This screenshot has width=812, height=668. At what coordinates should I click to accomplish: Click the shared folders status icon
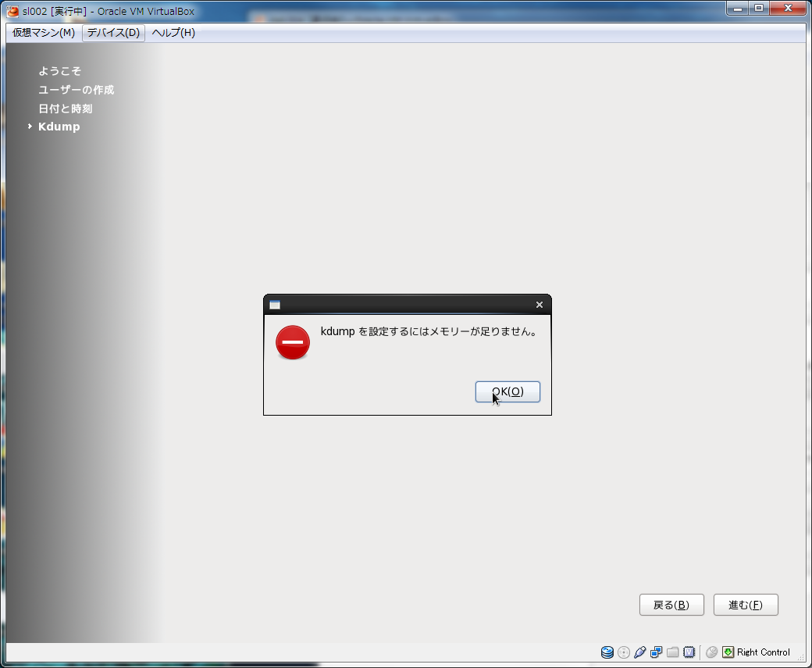[x=673, y=652]
